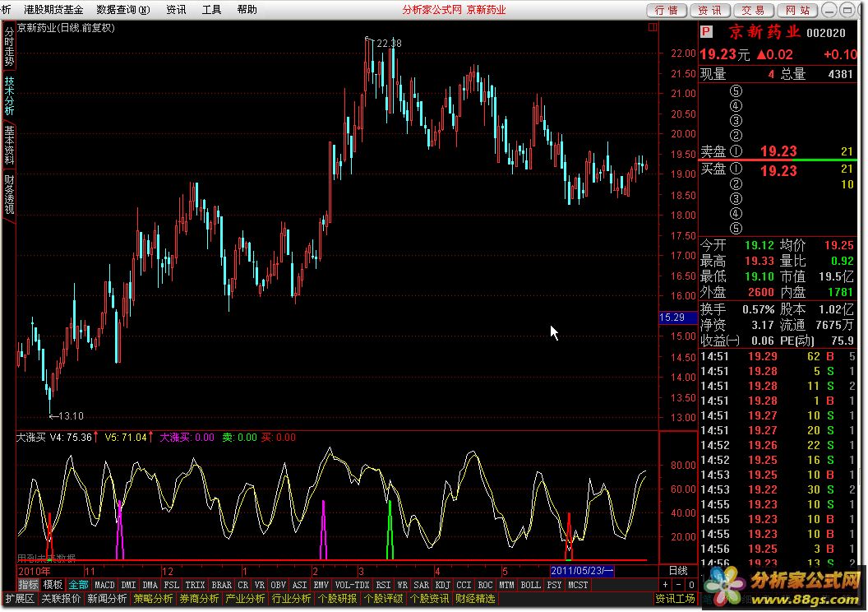Open the 数据查询 menu
868x612 pixels.
123,10
